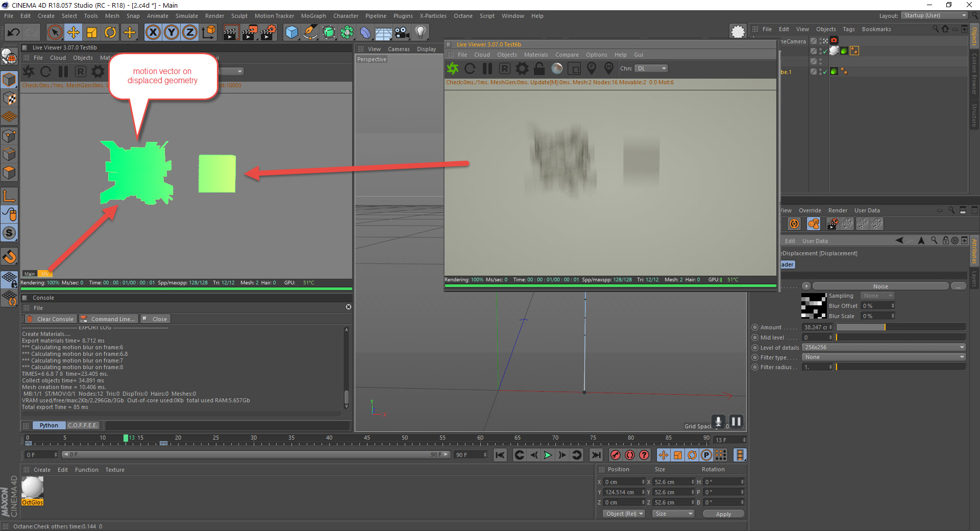Adjust the Amount slider

coord(900,327)
